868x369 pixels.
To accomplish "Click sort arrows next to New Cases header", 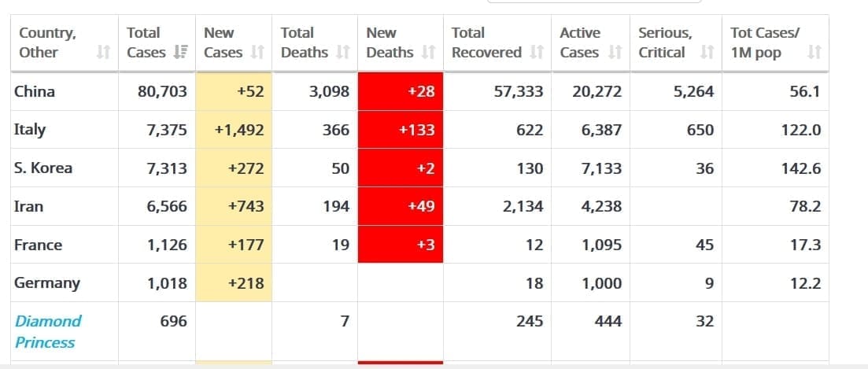I will tap(257, 53).
